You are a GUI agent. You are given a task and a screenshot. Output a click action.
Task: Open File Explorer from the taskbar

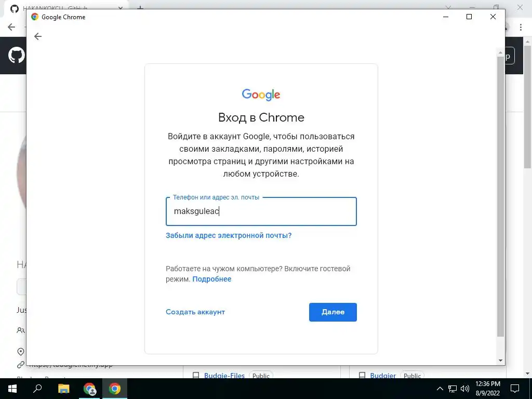coord(63,389)
